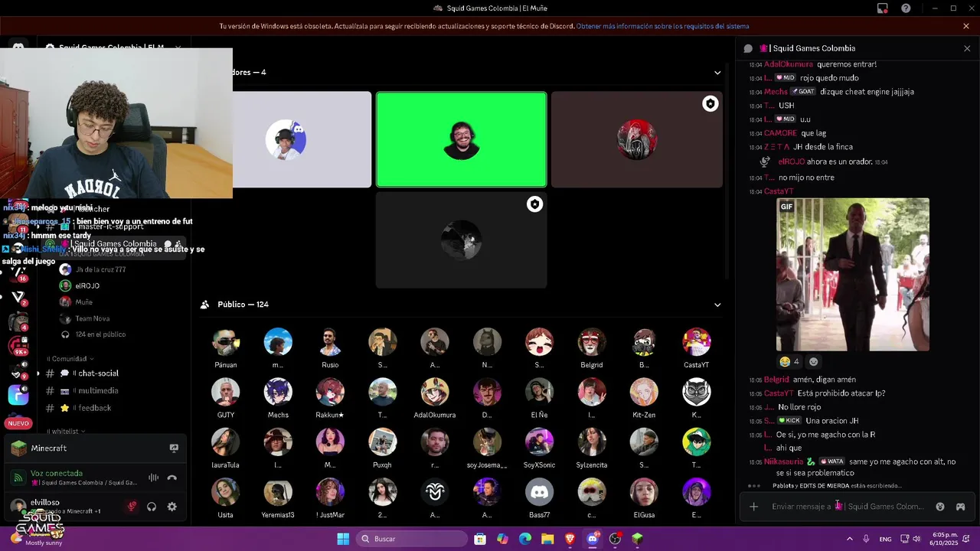Open Mechs' audience avatar

coord(278,392)
